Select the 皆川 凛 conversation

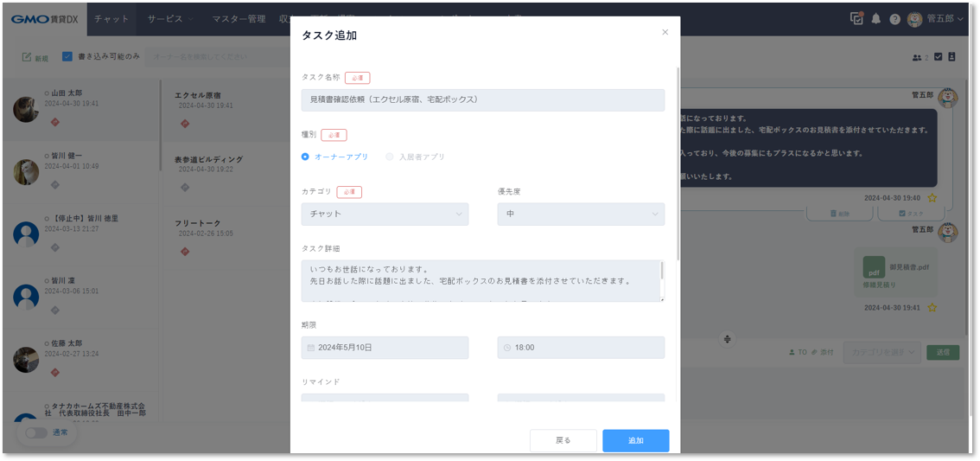[80, 298]
